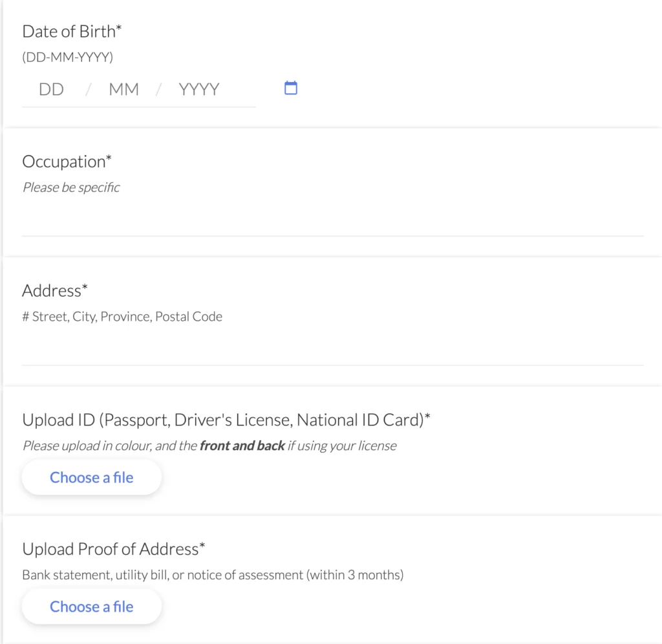The height and width of the screenshot is (644, 662).
Task: Click the Street, City, Province placeholder text
Action: [122, 316]
